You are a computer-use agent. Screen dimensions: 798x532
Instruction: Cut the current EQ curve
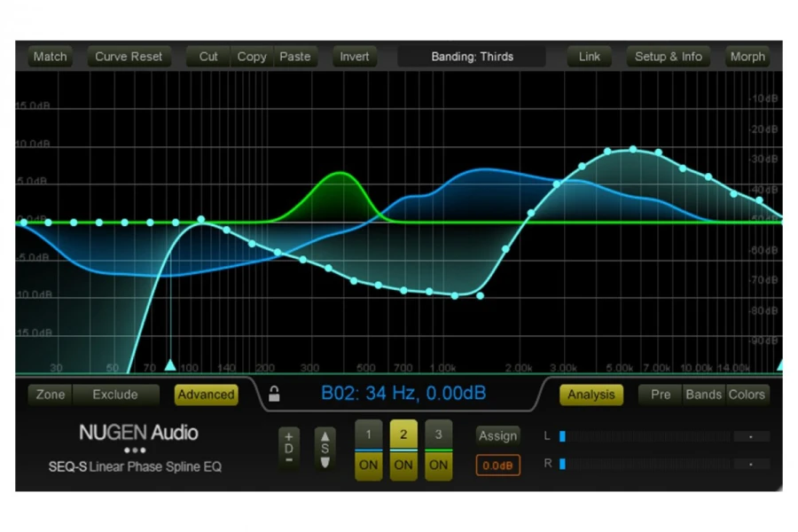pyautogui.click(x=208, y=57)
